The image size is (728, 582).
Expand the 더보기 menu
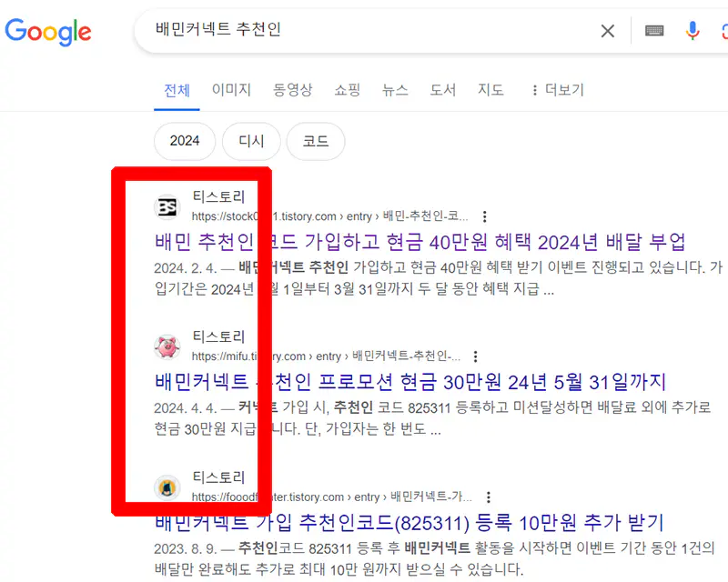tap(558, 89)
